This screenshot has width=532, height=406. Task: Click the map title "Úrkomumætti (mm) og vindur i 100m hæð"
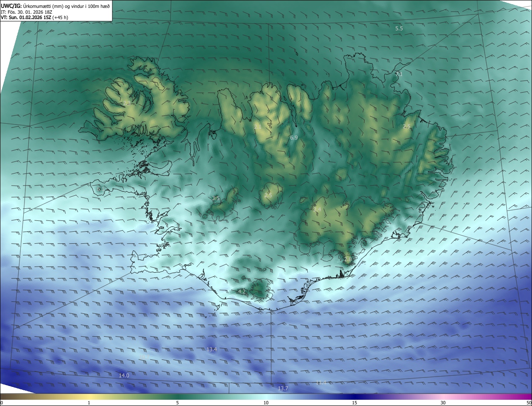pos(66,5)
